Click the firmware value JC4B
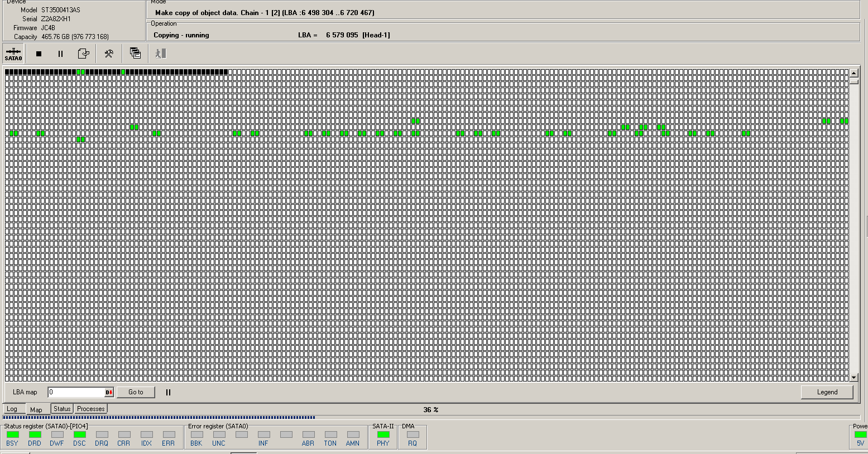 pyautogui.click(x=49, y=28)
